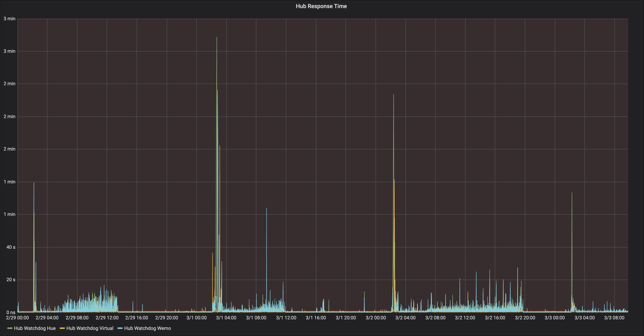The image size is (644, 336).
Task: Click the 3/3 00:00 time axis label
Action: [x=555, y=318]
